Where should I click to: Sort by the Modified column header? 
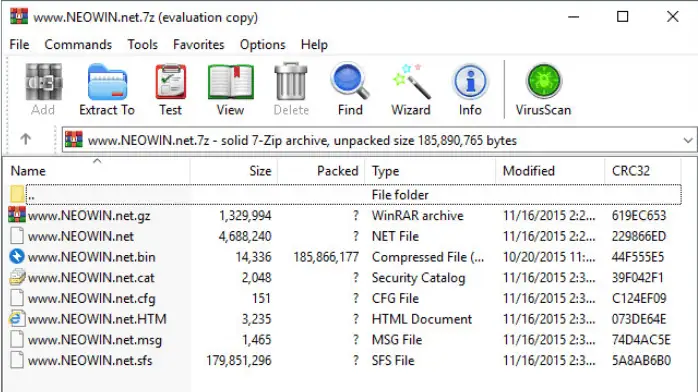point(550,171)
